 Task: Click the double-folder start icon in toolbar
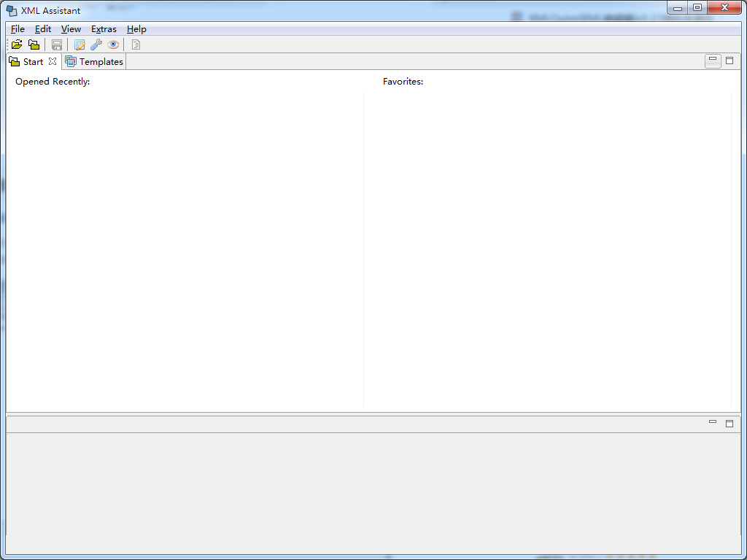tap(34, 44)
